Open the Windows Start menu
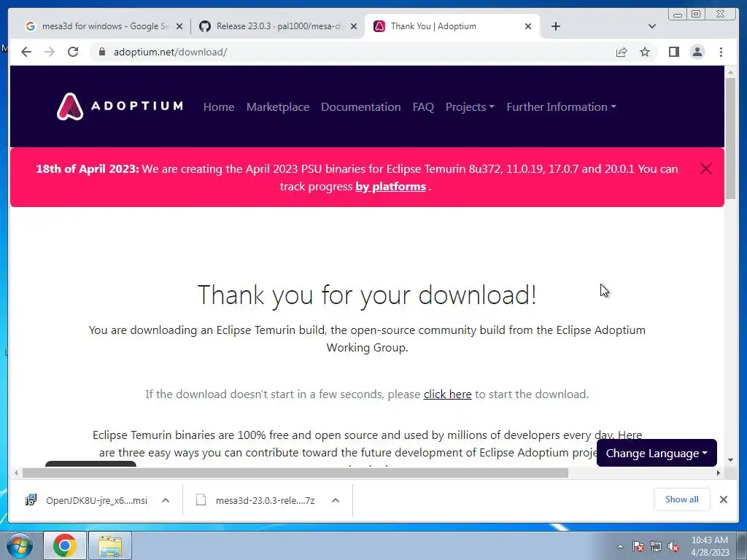Screen dimensions: 747x560 pos(20,545)
